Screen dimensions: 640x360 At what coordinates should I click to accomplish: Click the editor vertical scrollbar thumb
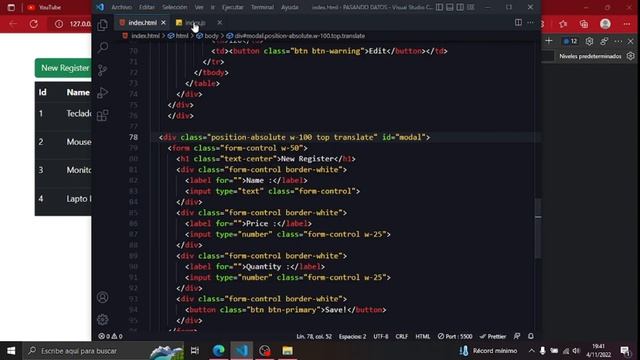[x=538, y=228]
